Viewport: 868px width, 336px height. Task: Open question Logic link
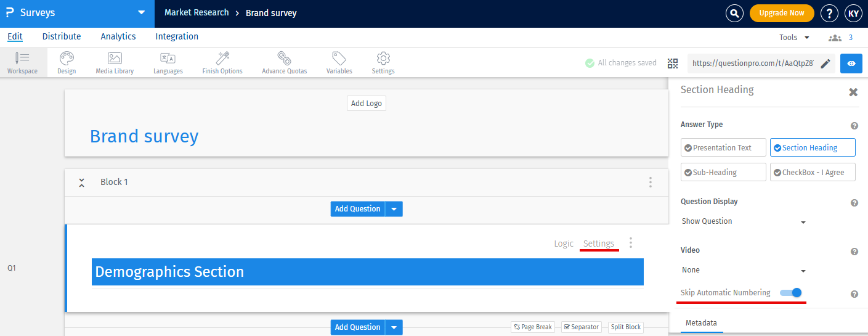tap(564, 244)
